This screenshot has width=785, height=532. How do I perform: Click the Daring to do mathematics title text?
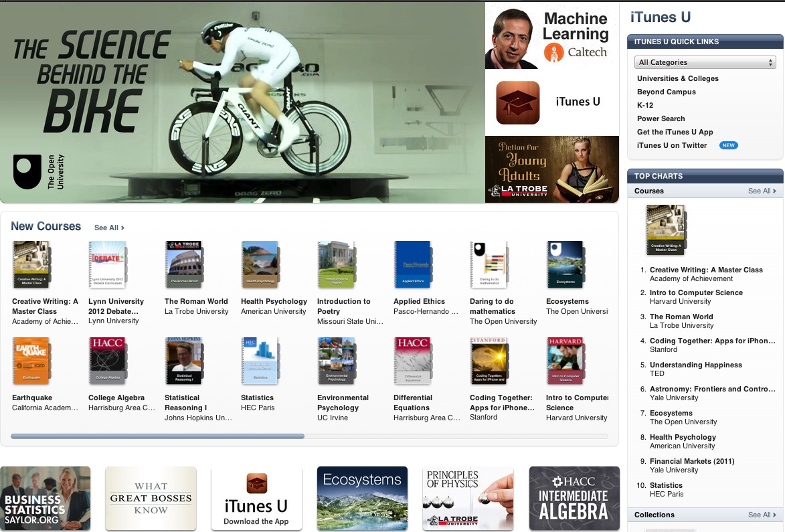492,306
